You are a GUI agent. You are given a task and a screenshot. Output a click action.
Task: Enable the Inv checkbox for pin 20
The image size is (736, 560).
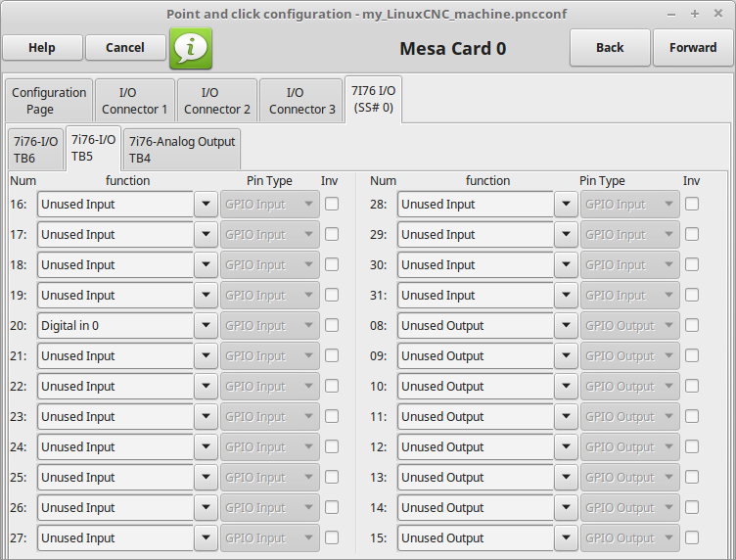coord(332,325)
